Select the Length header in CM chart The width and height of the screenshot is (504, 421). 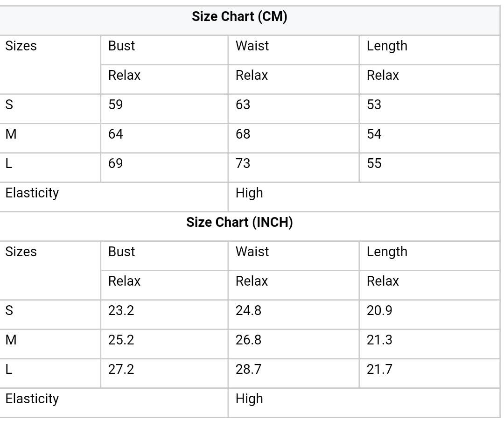387,46
